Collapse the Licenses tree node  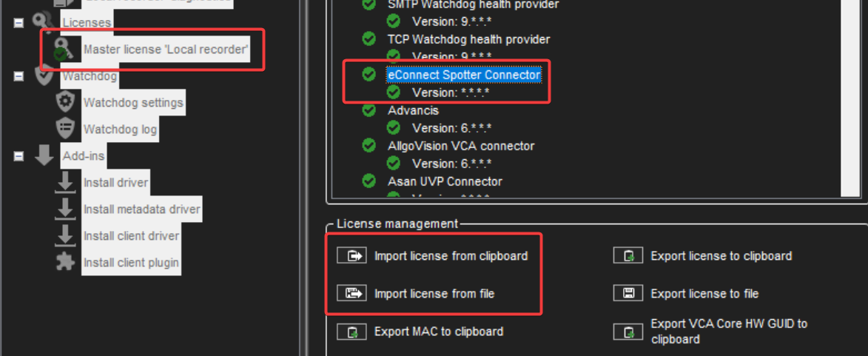pyautogui.click(x=18, y=23)
